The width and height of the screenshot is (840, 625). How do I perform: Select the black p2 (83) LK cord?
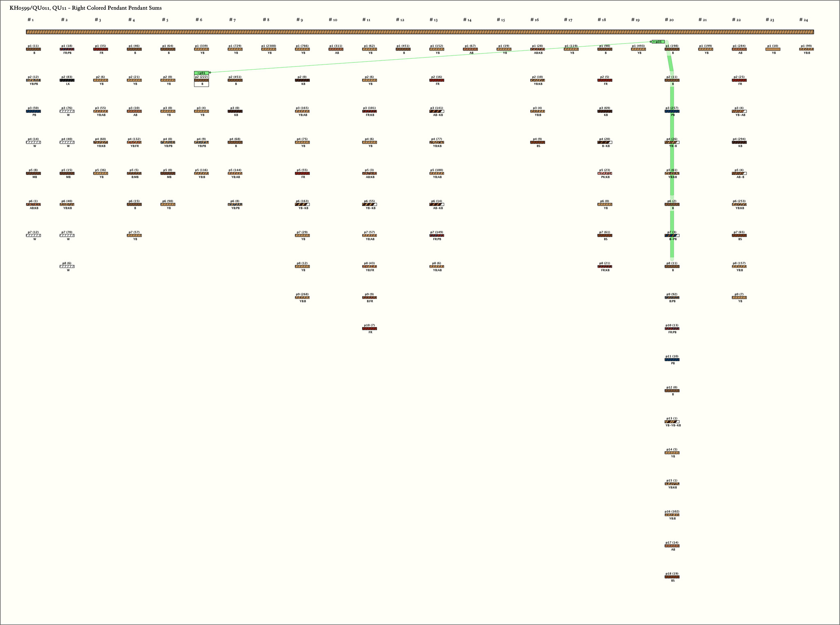pyautogui.click(x=67, y=80)
